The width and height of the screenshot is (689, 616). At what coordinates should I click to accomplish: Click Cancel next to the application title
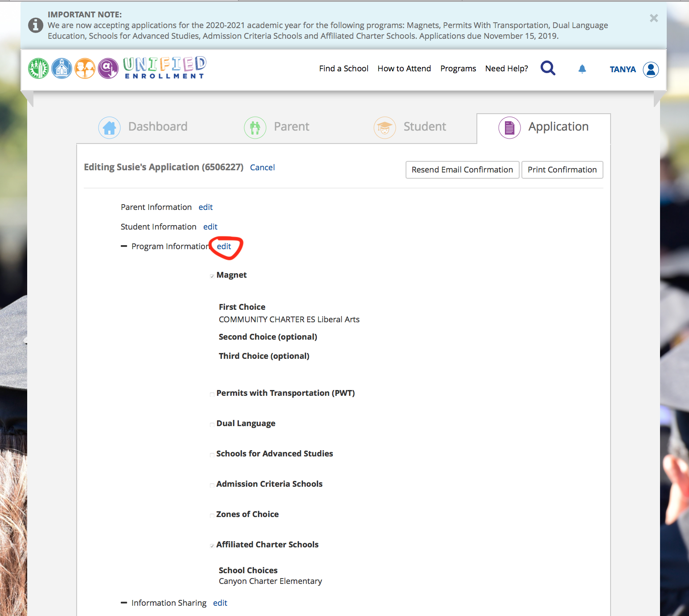click(262, 168)
